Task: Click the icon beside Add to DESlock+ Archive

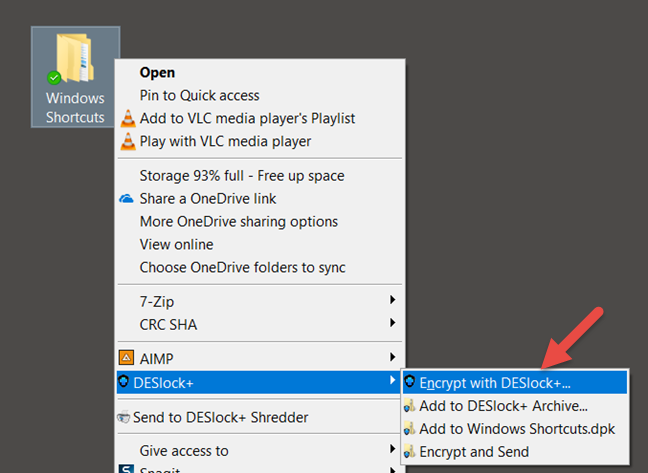Action: [410, 406]
